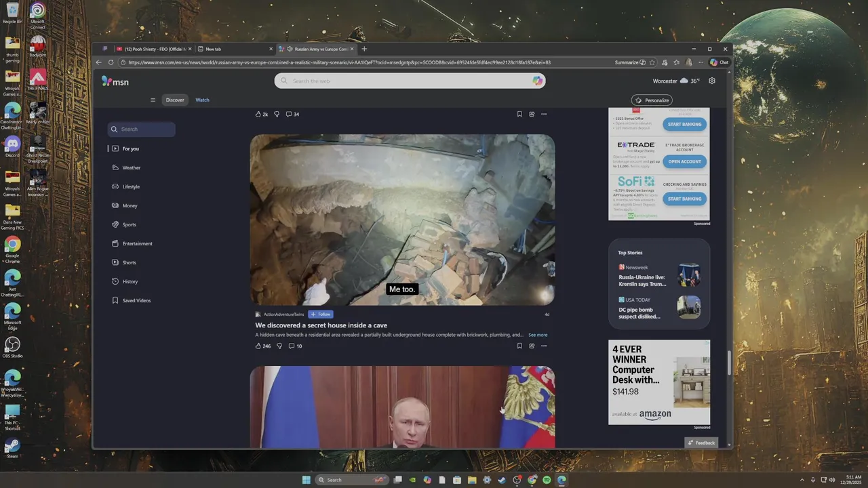
Task: Open Google Chrome desktop shortcut
Action: (12, 249)
